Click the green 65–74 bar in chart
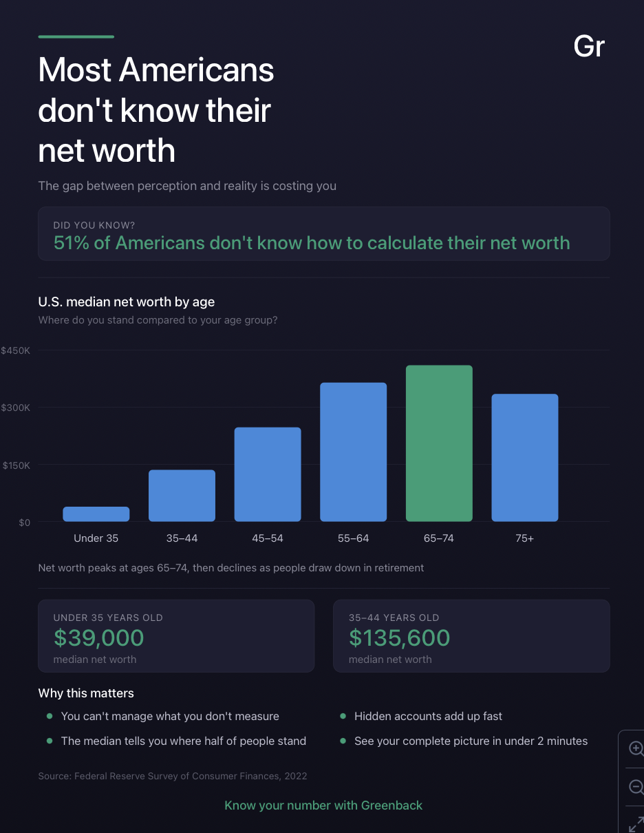This screenshot has height=833, width=644. coord(439,443)
